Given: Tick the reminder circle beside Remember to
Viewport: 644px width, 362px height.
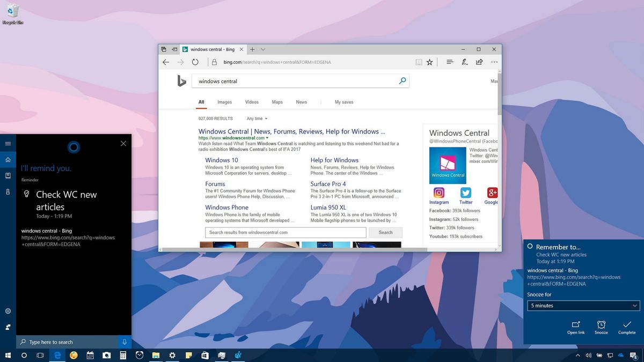Looking at the screenshot, I should (x=530, y=246).
